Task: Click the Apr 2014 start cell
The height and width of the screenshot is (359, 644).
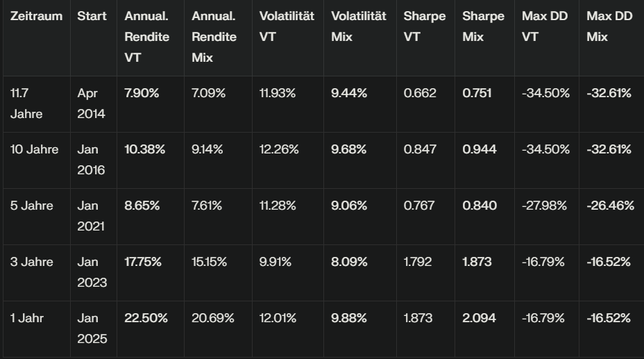Action: pyautogui.click(x=92, y=103)
